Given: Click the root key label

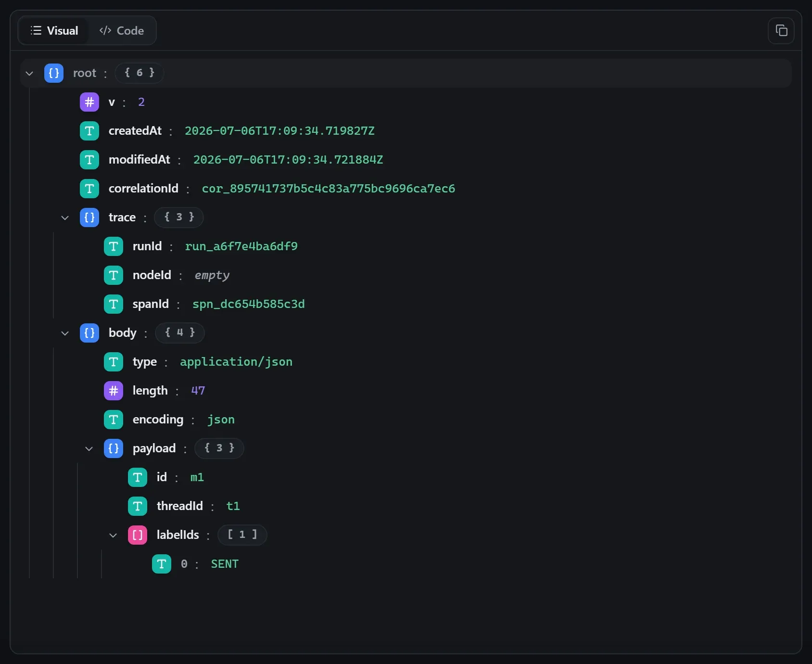Looking at the screenshot, I should click(x=85, y=73).
